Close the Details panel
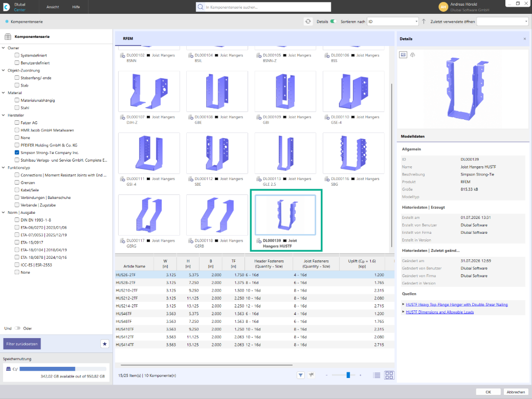532x399 pixels. (x=524, y=39)
